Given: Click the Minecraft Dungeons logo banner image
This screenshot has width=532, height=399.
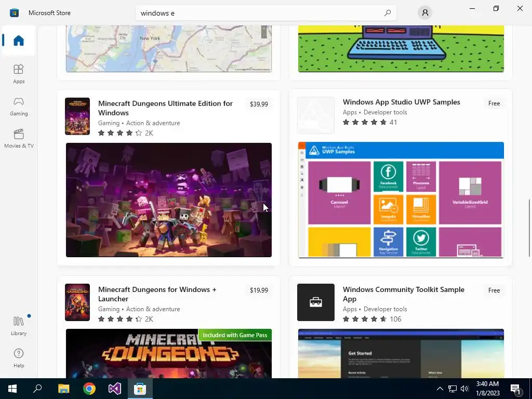Looking at the screenshot, I should coord(169,353).
